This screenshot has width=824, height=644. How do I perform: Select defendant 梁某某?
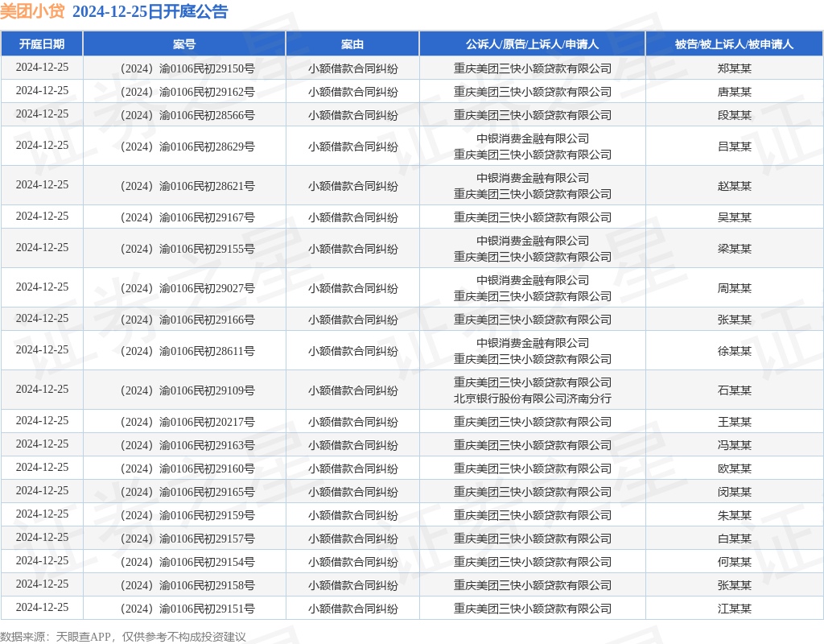[x=734, y=249]
